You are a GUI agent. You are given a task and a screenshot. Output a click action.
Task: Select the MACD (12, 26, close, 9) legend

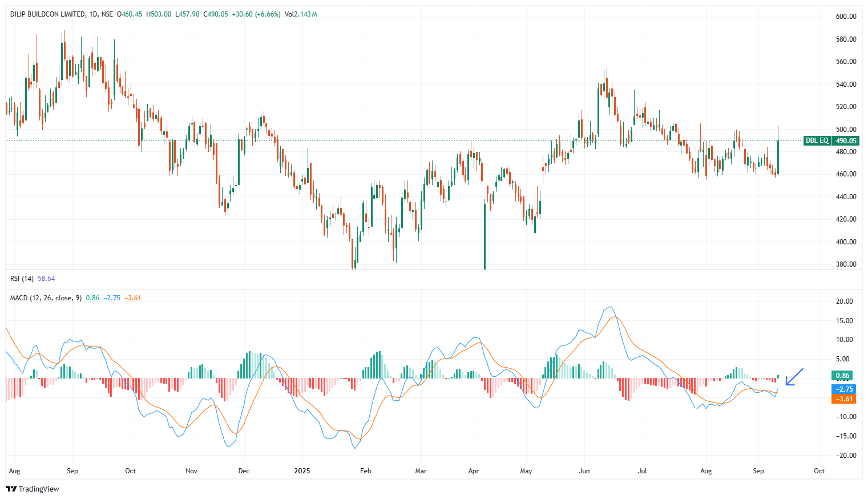click(x=46, y=298)
